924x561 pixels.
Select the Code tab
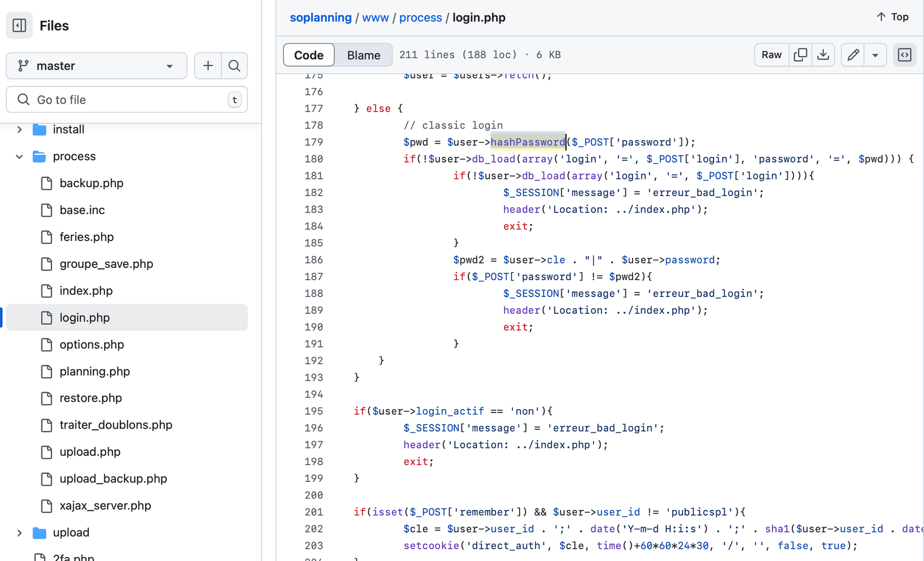(x=309, y=55)
